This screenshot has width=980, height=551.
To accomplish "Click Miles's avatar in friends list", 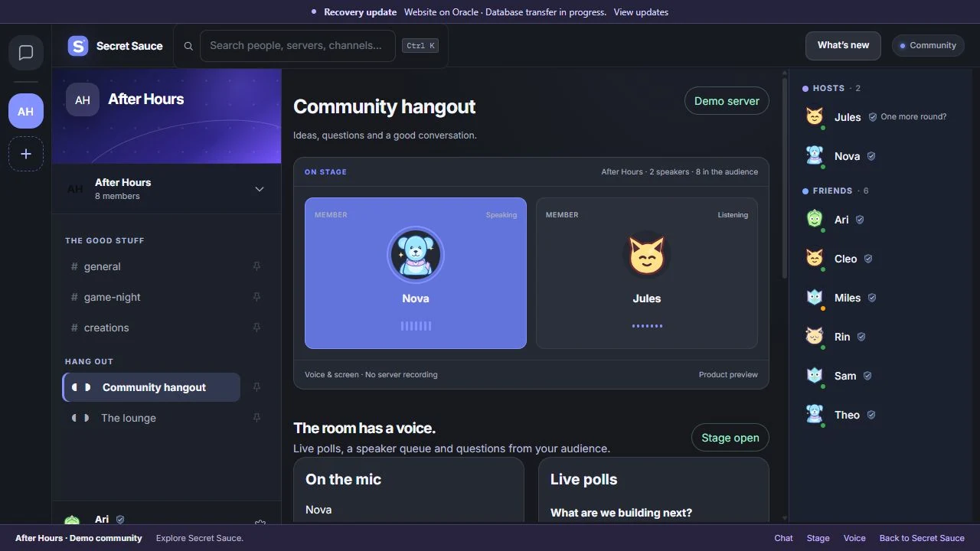I will 815,298.
